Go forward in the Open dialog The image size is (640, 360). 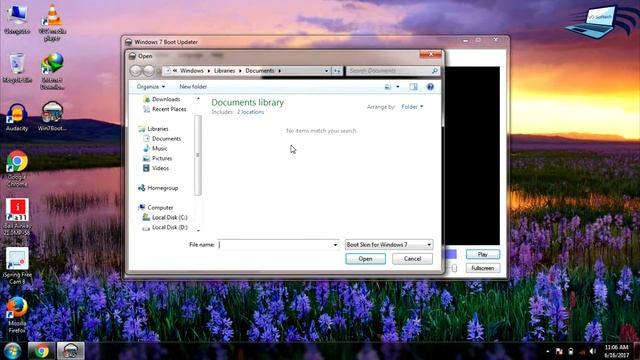[x=149, y=71]
